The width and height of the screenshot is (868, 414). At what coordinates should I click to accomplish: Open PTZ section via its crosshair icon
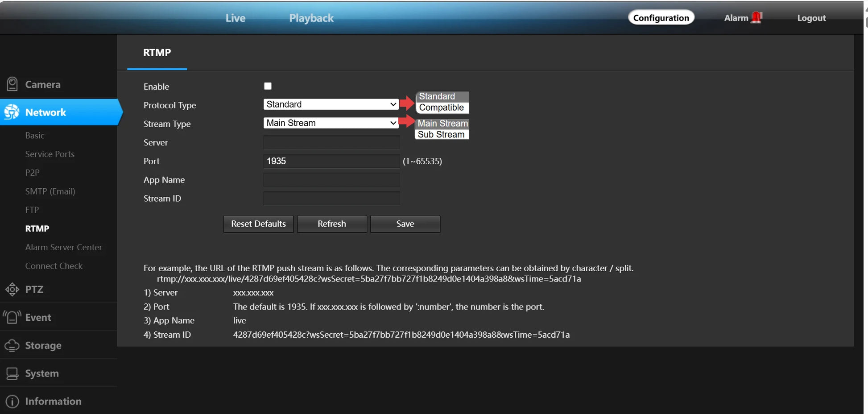coord(12,290)
